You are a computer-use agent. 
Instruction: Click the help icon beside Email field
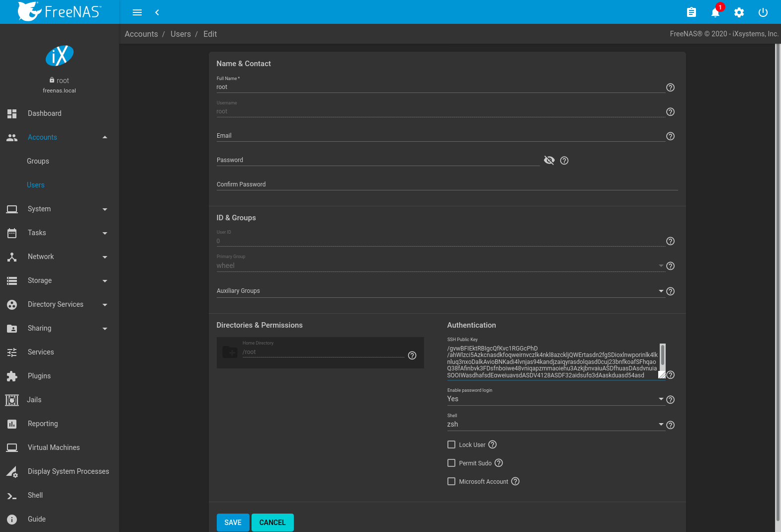[x=670, y=136]
